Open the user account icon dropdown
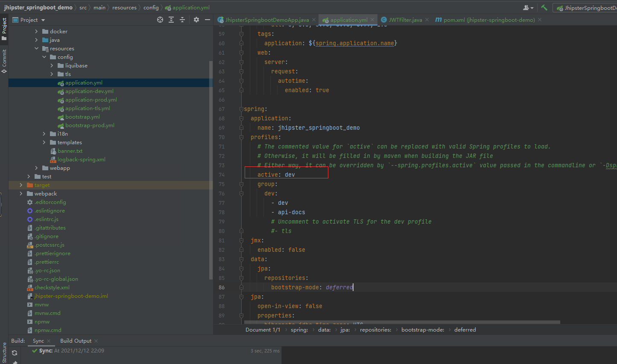Image resolution: width=617 pixels, height=364 pixels. coord(528,8)
